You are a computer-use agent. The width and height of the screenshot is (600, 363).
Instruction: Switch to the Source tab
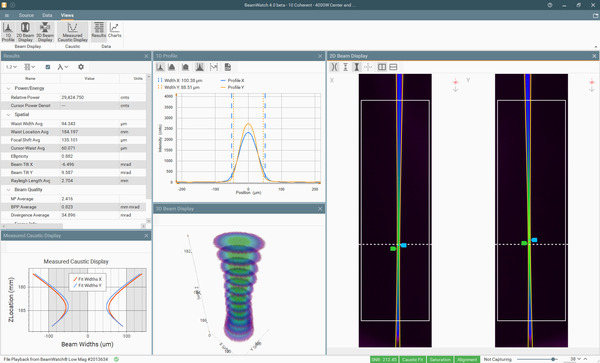pyautogui.click(x=26, y=15)
